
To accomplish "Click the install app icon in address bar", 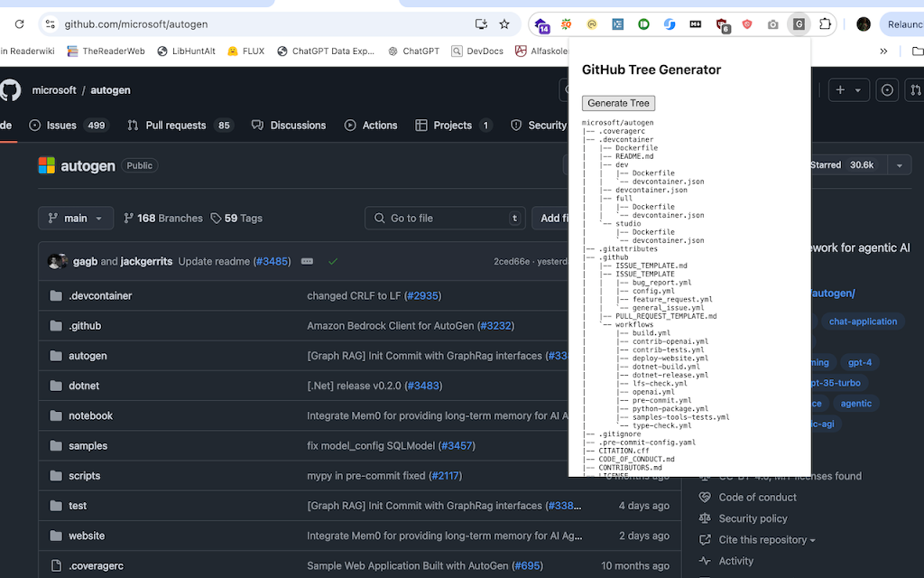I will tap(482, 24).
